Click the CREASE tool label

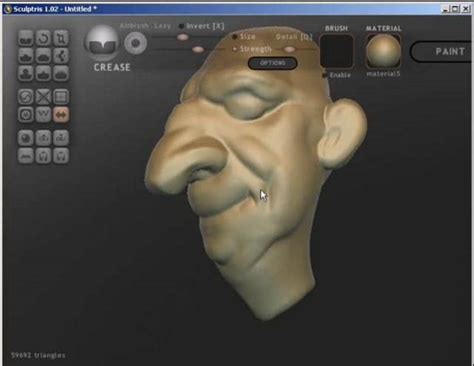[112, 68]
